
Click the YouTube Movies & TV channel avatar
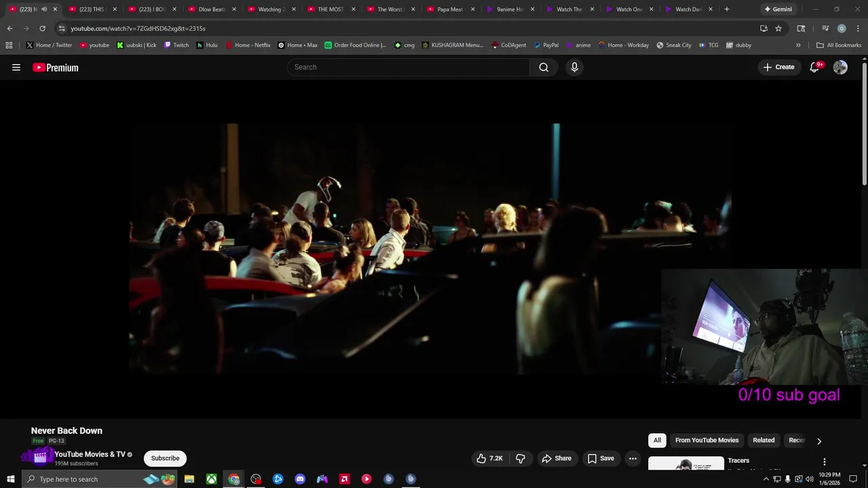point(39,457)
